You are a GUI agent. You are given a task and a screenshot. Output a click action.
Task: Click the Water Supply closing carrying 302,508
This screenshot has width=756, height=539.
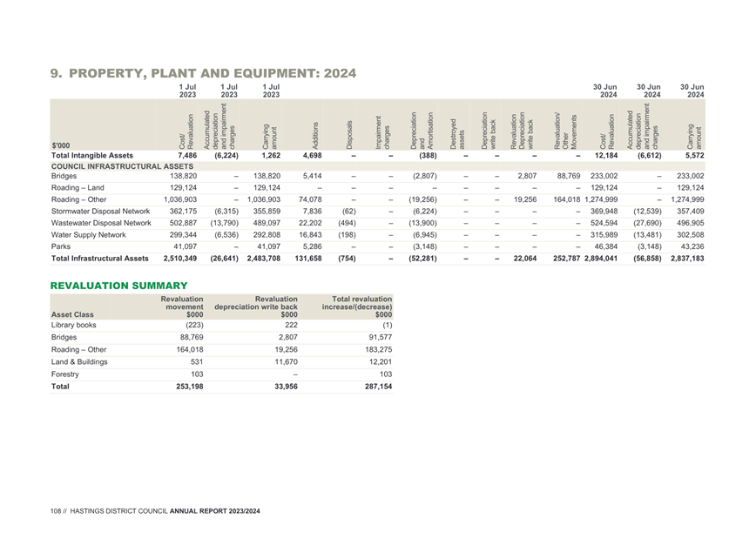pyautogui.click(x=691, y=235)
